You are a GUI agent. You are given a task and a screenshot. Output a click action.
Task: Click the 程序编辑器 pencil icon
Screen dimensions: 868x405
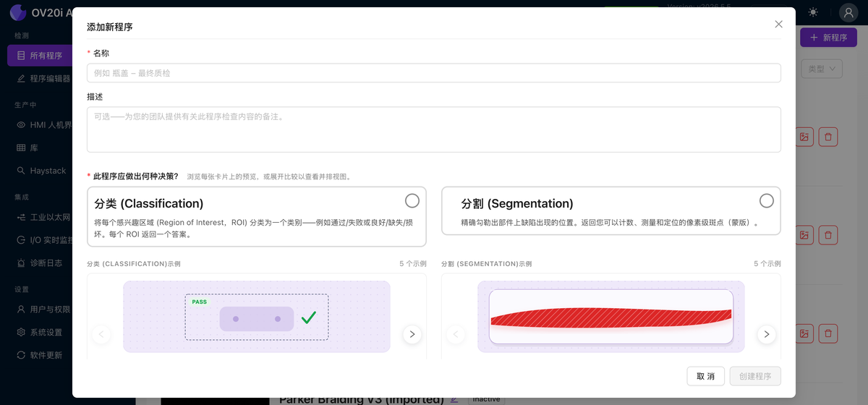[21, 78]
